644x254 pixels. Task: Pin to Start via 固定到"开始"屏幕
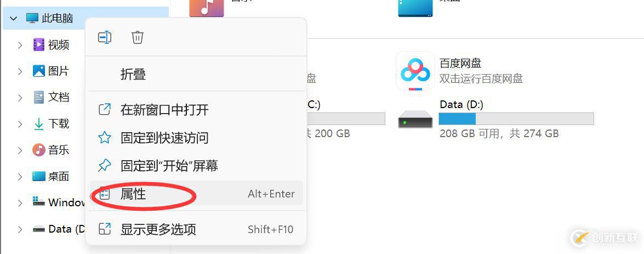(169, 165)
